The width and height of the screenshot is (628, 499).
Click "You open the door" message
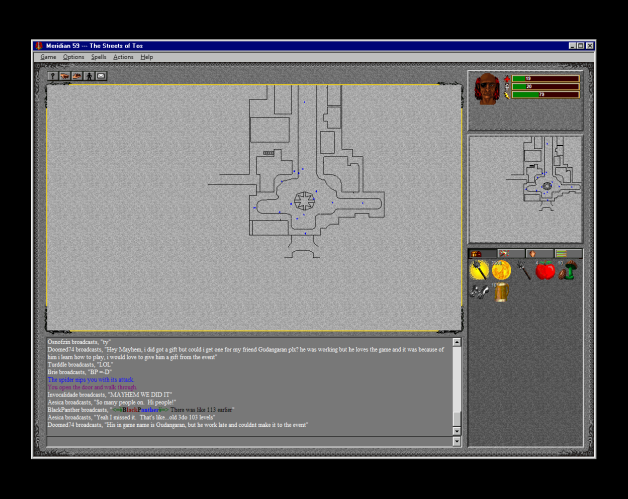click(92, 387)
